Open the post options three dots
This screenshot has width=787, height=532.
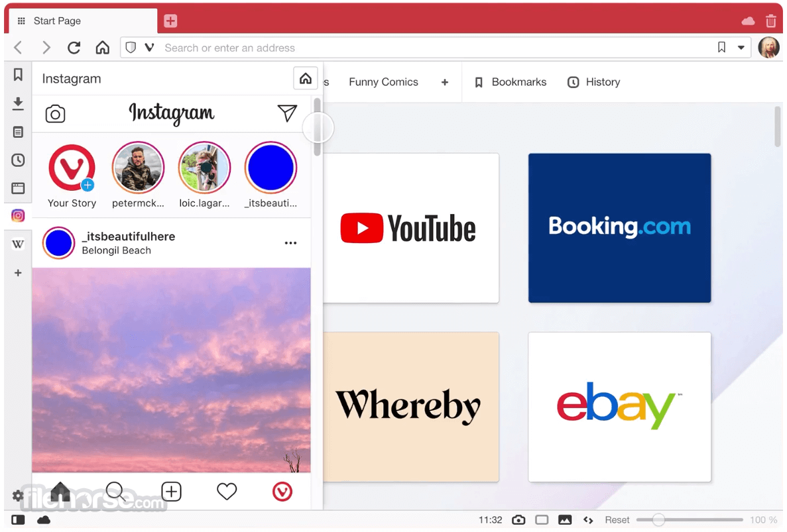click(290, 242)
